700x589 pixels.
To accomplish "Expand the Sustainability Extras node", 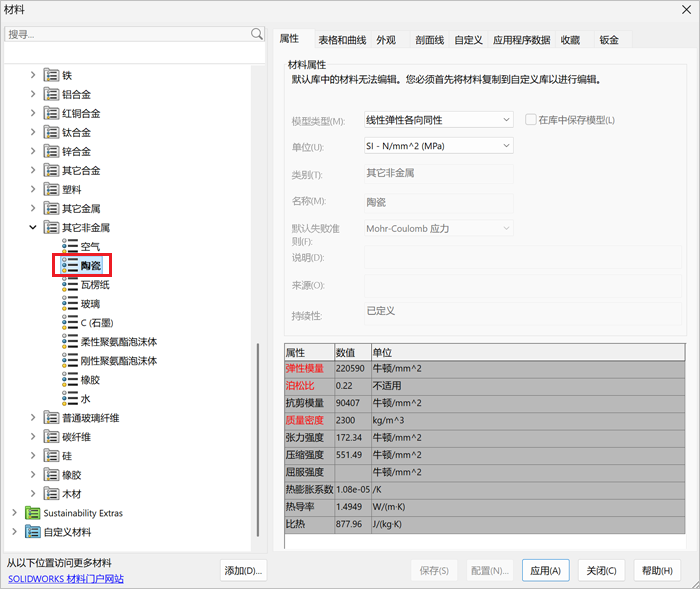I will (14, 513).
